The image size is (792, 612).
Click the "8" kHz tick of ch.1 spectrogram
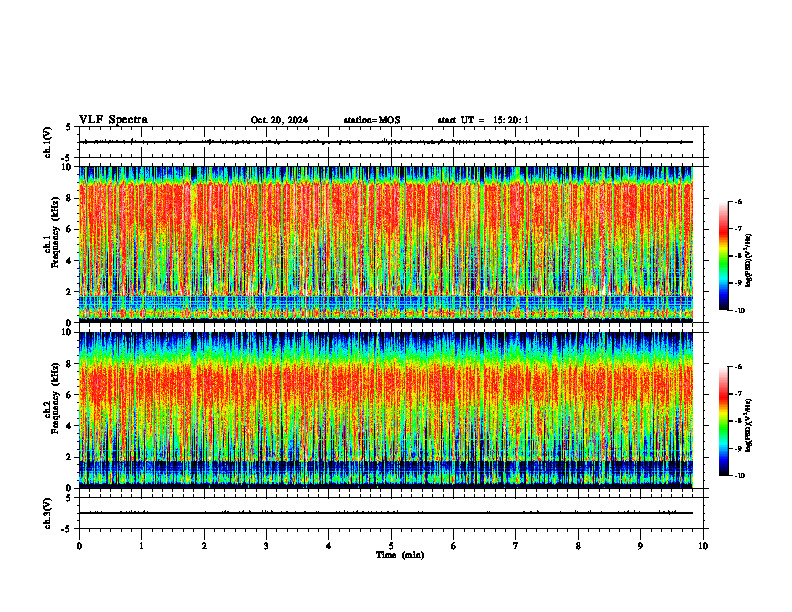(x=70, y=198)
